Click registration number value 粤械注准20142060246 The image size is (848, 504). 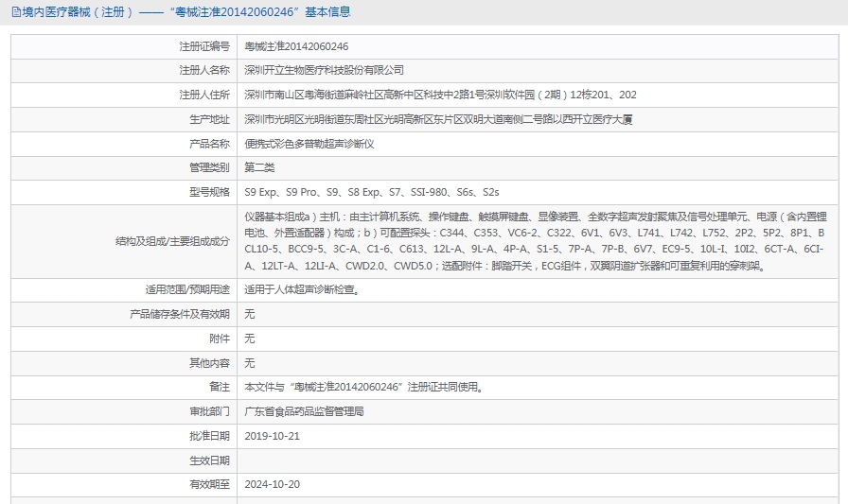[x=296, y=46]
